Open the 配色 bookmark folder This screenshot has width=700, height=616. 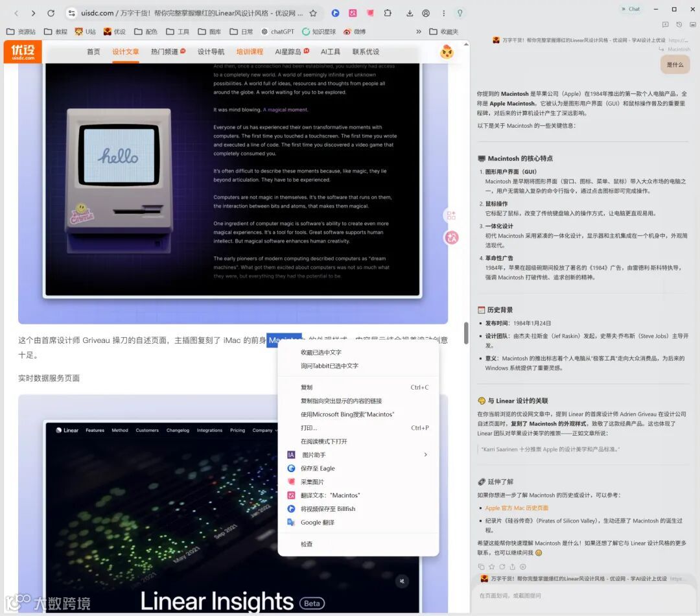(146, 32)
